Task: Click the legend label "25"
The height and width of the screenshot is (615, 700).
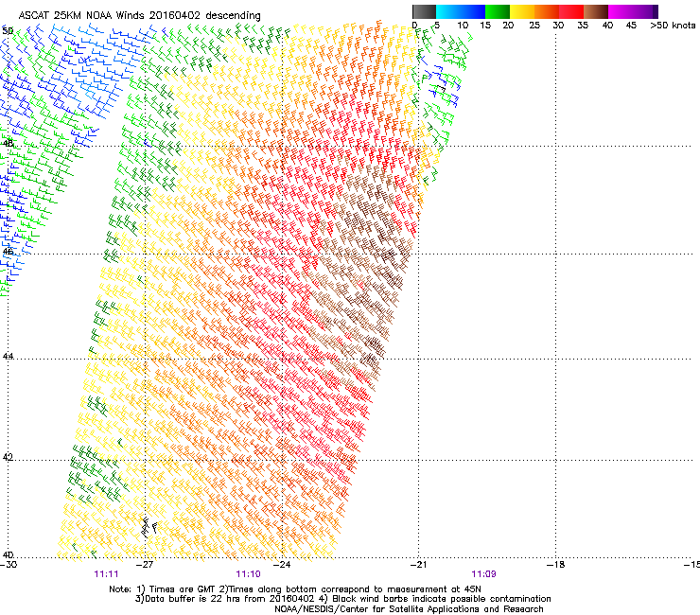Action: [534, 26]
